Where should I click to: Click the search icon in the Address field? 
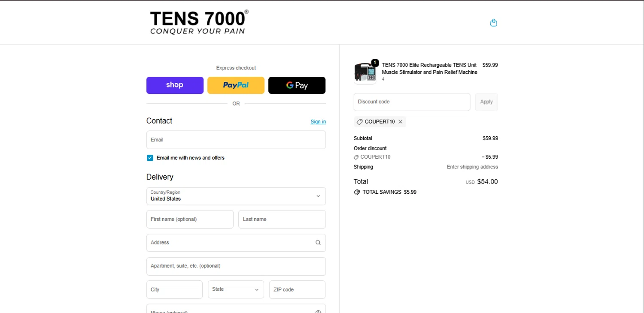[x=318, y=243]
